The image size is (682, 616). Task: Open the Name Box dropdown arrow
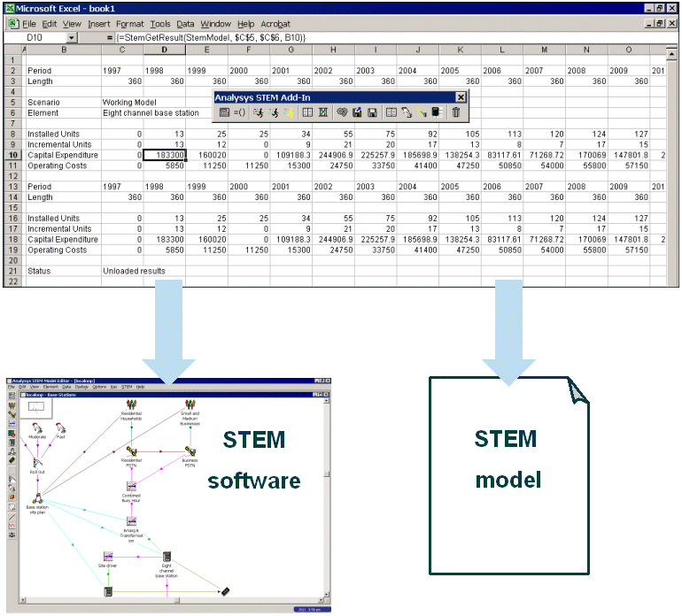click(x=72, y=38)
